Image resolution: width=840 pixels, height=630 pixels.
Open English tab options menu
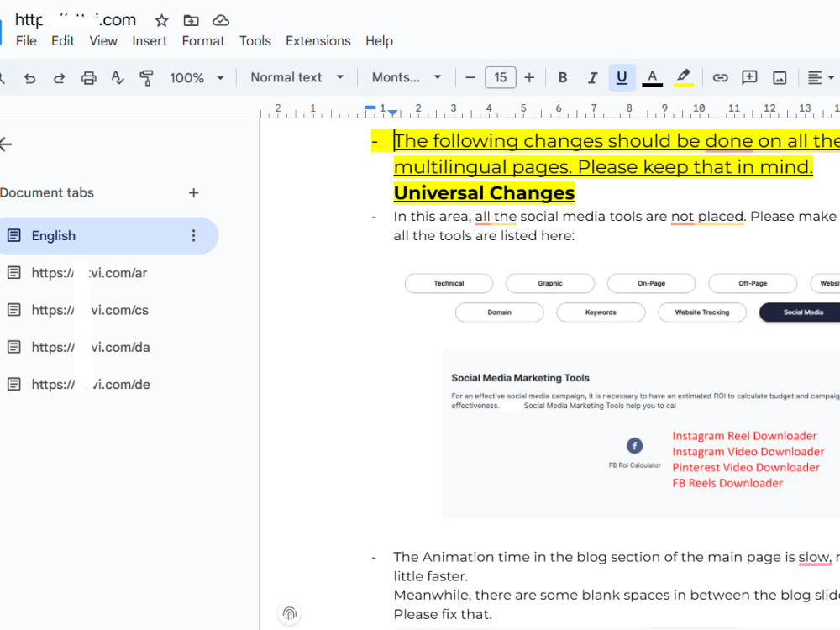click(193, 236)
